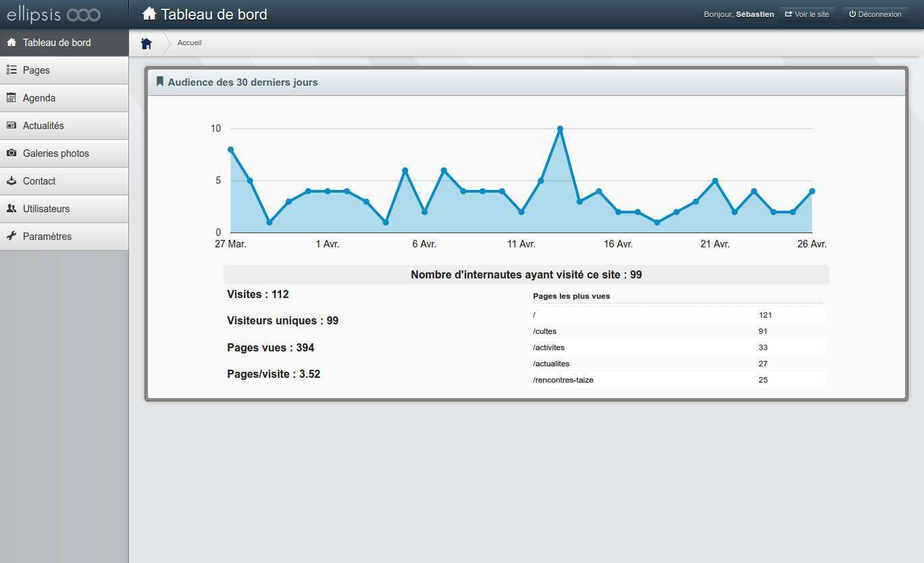924x563 pixels.
Task: Click the newspaper icon beside Actualités
Action: pos(11,126)
